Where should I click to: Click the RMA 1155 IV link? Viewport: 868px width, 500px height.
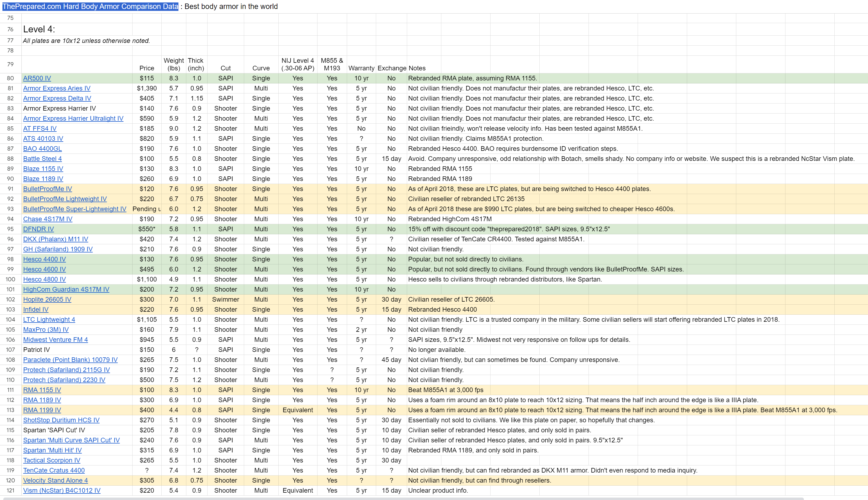(42, 390)
